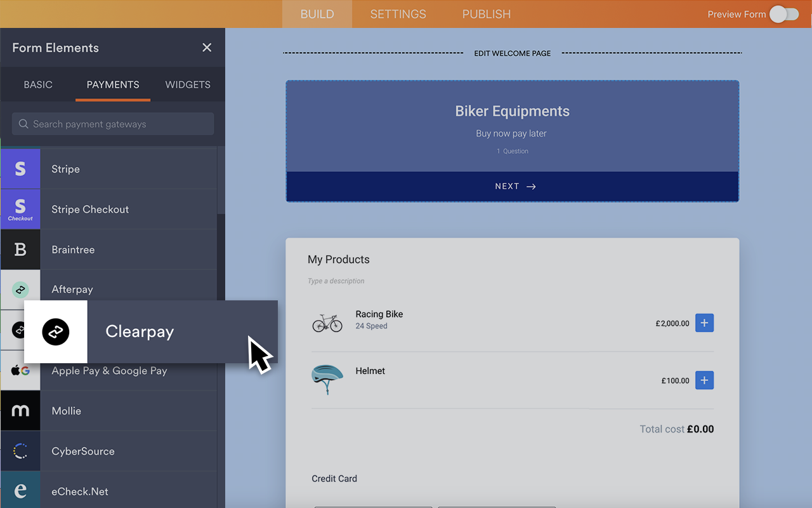812x508 pixels.
Task: Open the Widgets tab
Action: [x=188, y=84]
